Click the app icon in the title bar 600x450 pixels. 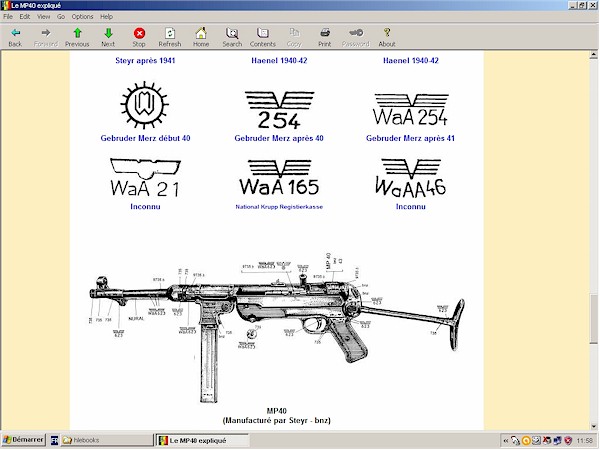6,5
